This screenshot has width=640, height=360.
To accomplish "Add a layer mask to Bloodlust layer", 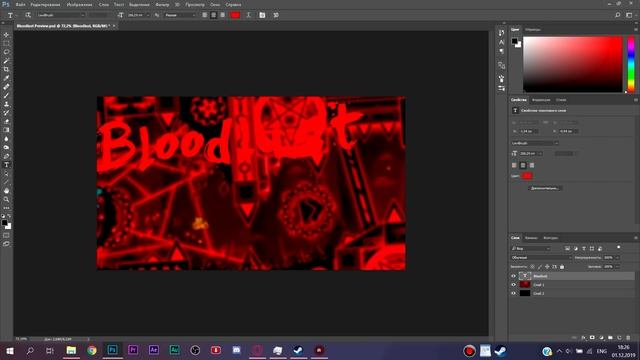I will (592, 338).
